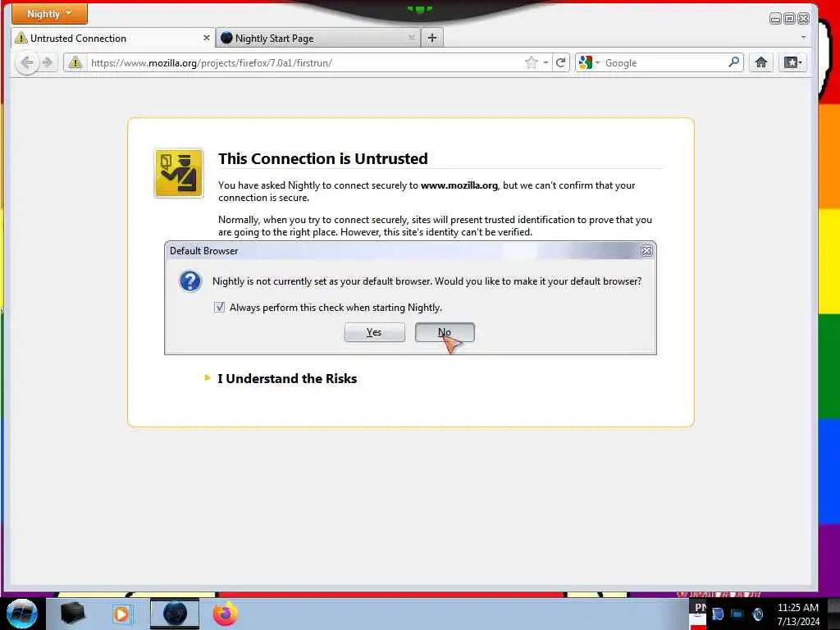This screenshot has height=630, width=840.
Task: Click the magnifying glass search icon
Action: 734,62
